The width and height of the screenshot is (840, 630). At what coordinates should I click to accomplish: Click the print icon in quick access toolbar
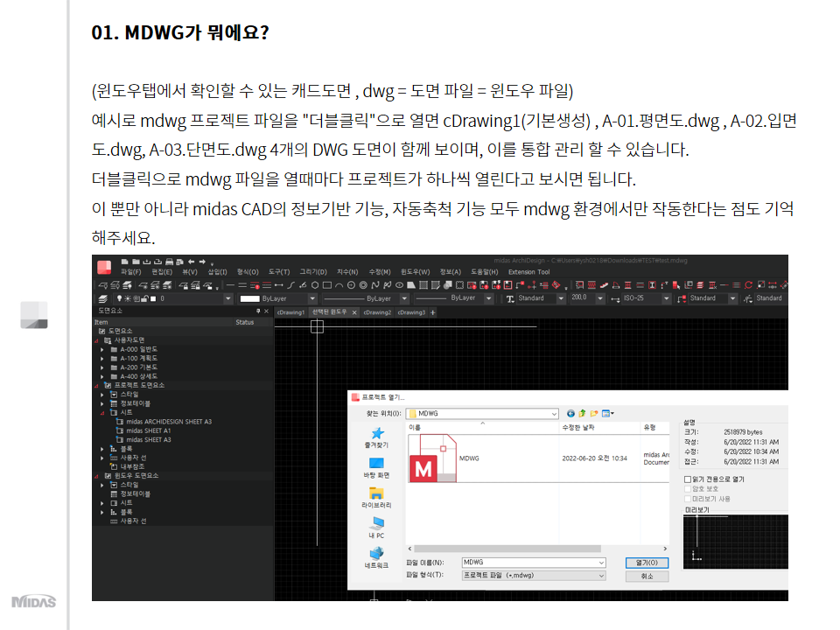point(169,262)
